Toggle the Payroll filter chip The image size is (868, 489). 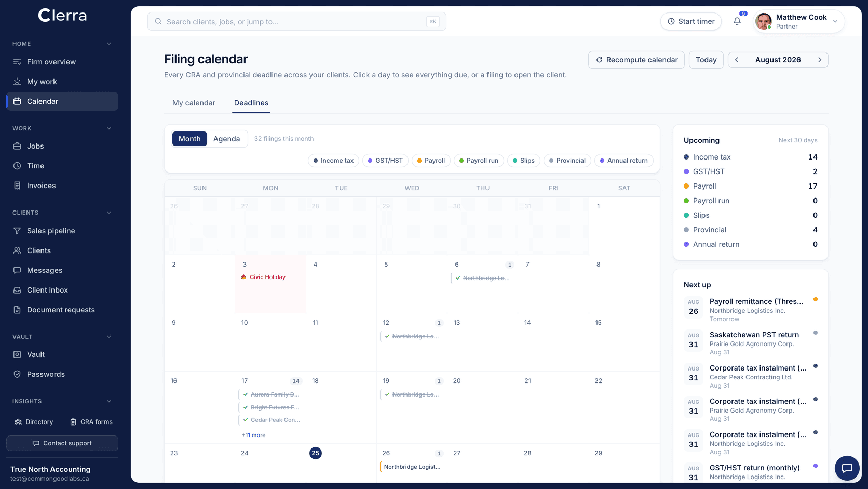431,161
